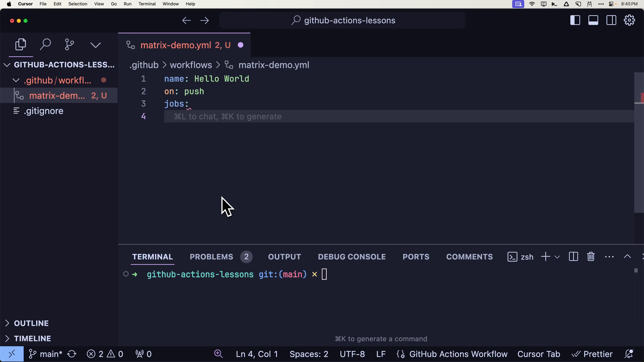644x362 pixels.
Task: Toggle the primary sidebar layout button
Action: tap(575, 20)
